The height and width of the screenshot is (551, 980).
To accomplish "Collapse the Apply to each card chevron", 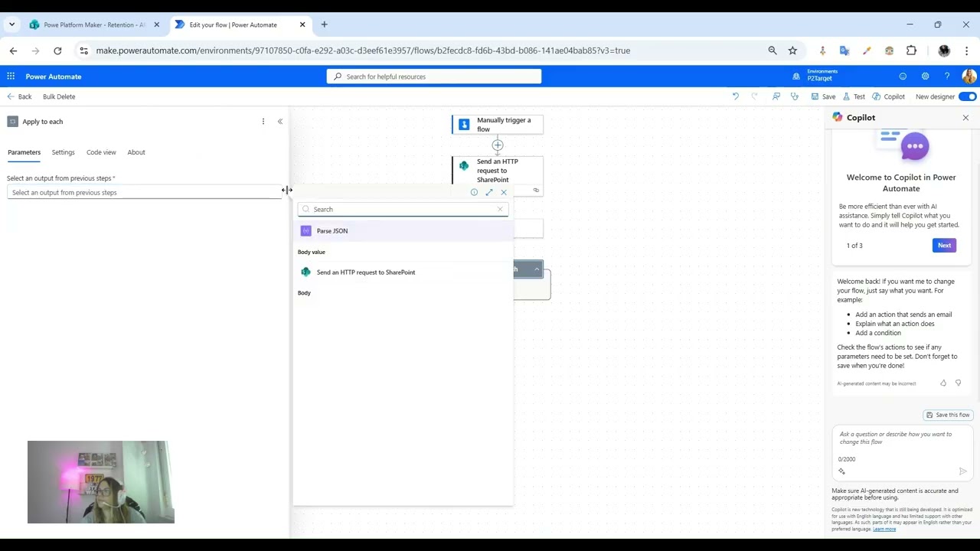I will [537, 269].
